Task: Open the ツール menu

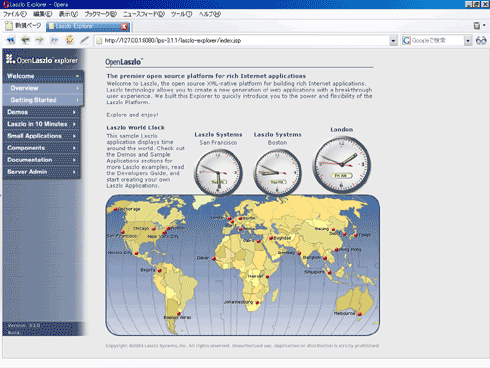Action: coord(182,14)
